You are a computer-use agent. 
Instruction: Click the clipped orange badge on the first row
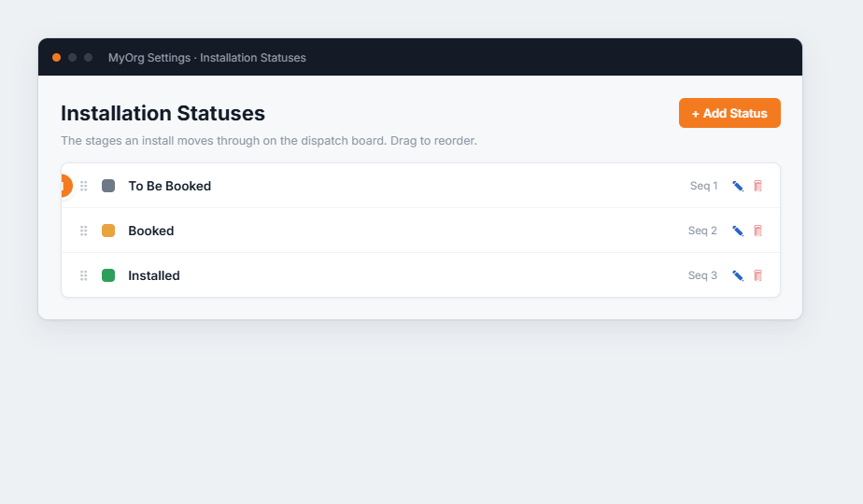(x=66, y=186)
